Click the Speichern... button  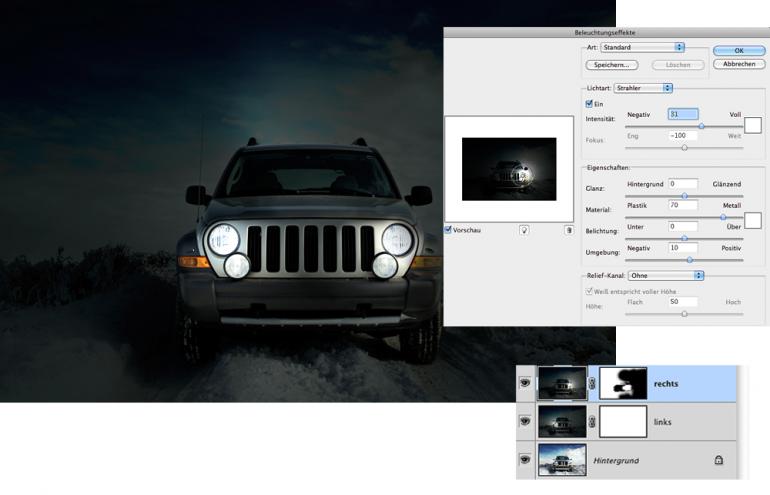612,65
